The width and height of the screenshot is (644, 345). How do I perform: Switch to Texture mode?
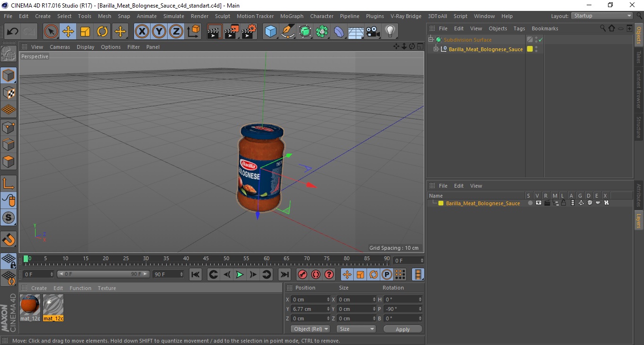[9, 92]
